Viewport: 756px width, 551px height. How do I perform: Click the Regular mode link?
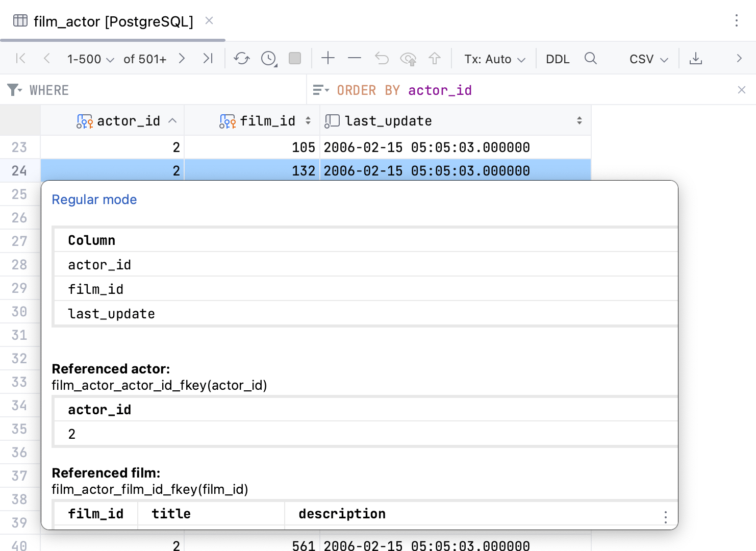click(x=94, y=199)
